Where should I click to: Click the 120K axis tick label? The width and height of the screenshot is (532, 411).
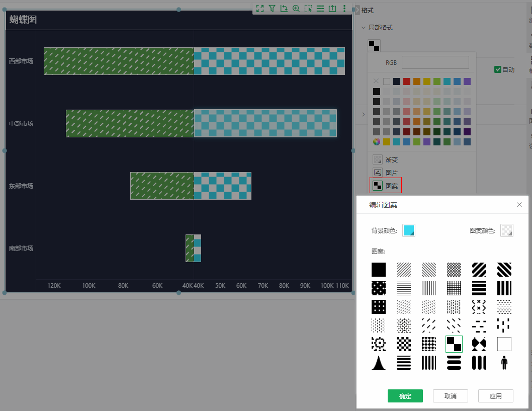(x=54, y=285)
